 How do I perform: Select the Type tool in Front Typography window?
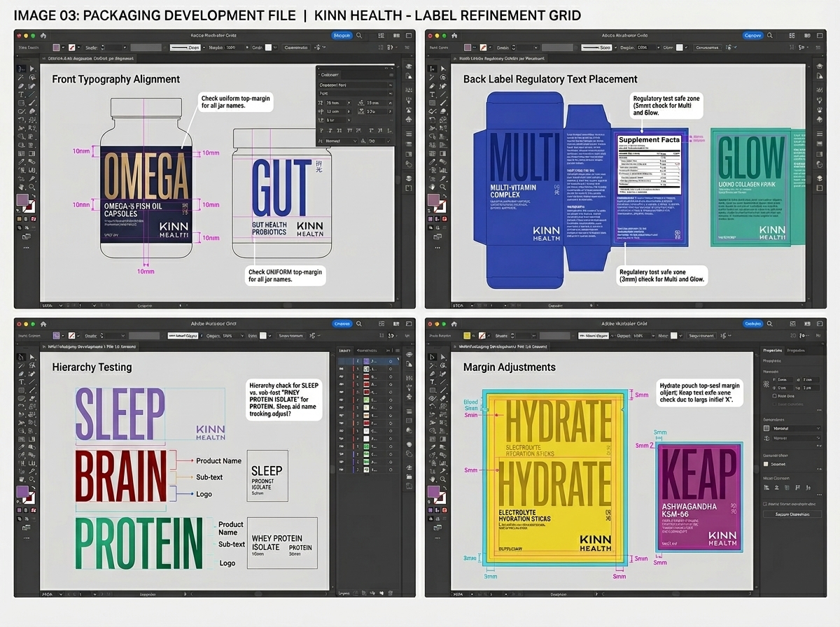click(21, 94)
